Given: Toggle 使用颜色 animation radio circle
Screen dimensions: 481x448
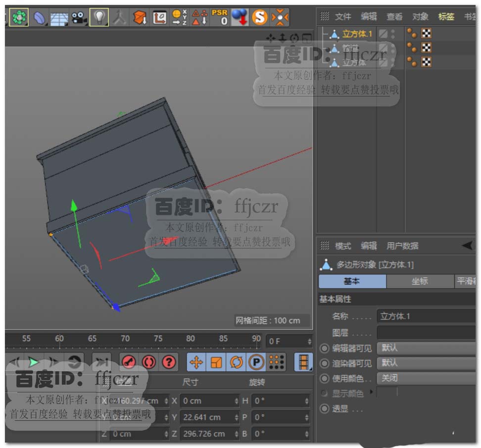Looking at the screenshot, I should coord(324,378).
